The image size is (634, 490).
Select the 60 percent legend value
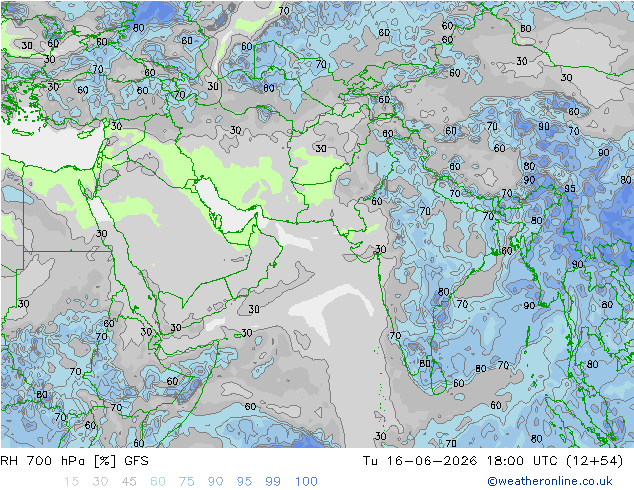pos(158,482)
